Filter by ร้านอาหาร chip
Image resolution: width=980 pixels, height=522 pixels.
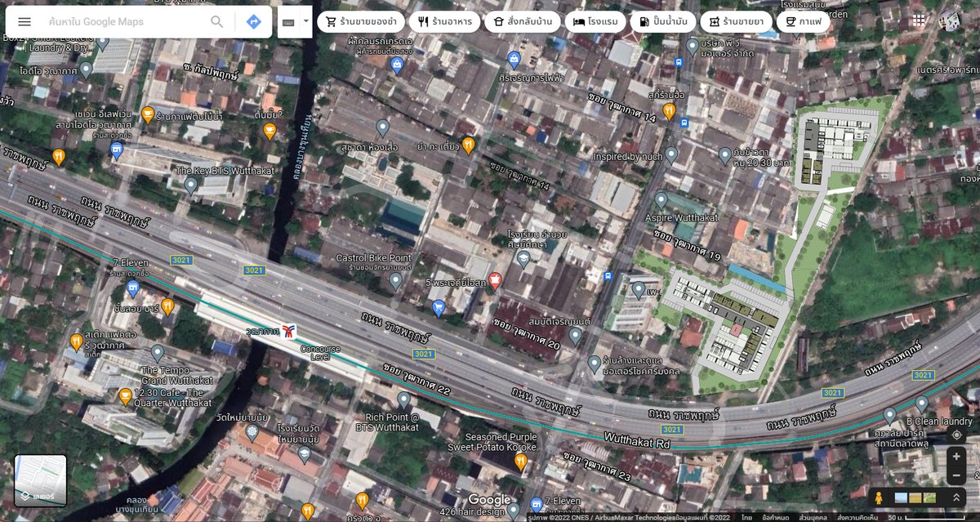(x=444, y=22)
